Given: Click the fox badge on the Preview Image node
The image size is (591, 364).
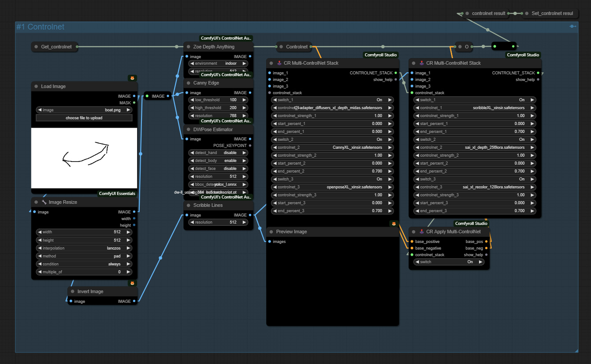Looking at the screenshot, I should pos(394,224).
